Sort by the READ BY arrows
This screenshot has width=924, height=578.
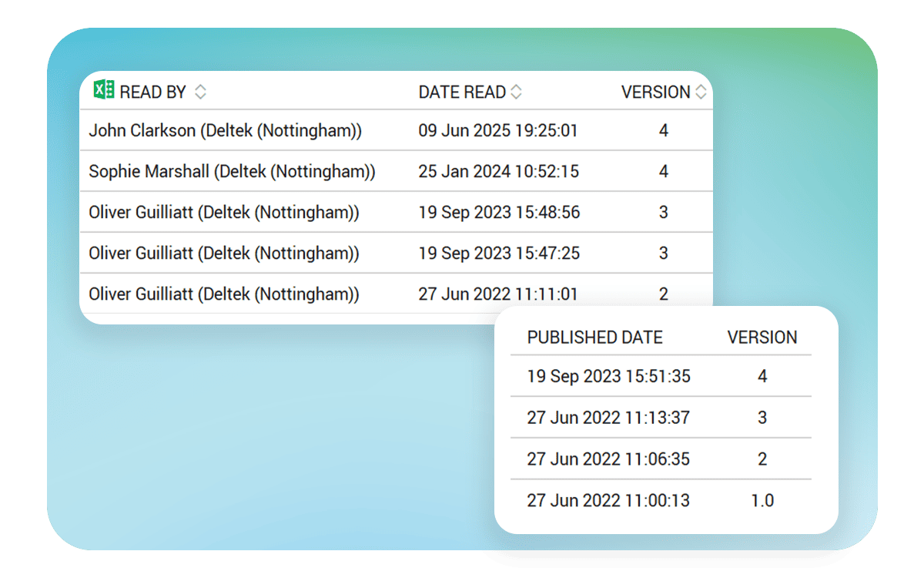pyautogui.click(x=200, y=92)
